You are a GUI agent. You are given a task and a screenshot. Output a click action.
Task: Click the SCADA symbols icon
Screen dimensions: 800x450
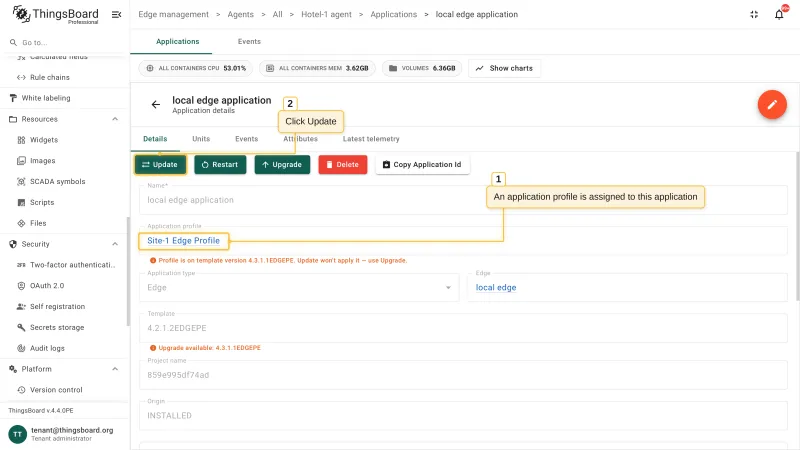pyautogui.click(x=21, y=182)
